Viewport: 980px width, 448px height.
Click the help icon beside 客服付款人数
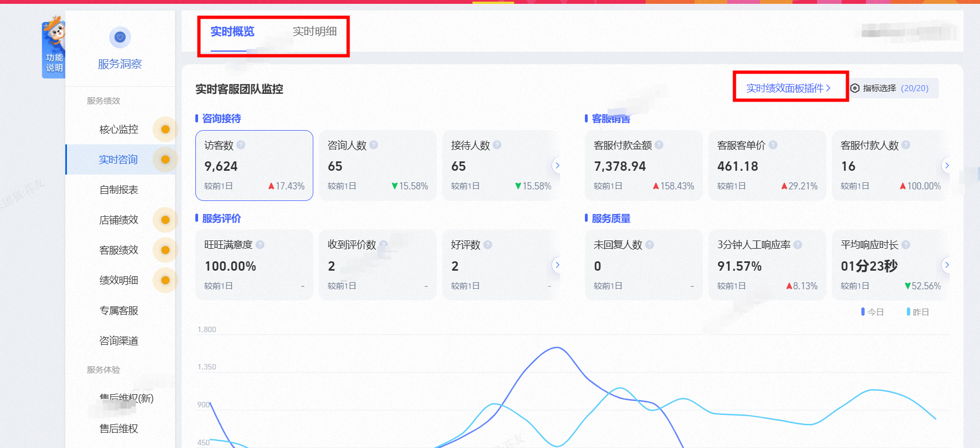[x=906, y=145]
